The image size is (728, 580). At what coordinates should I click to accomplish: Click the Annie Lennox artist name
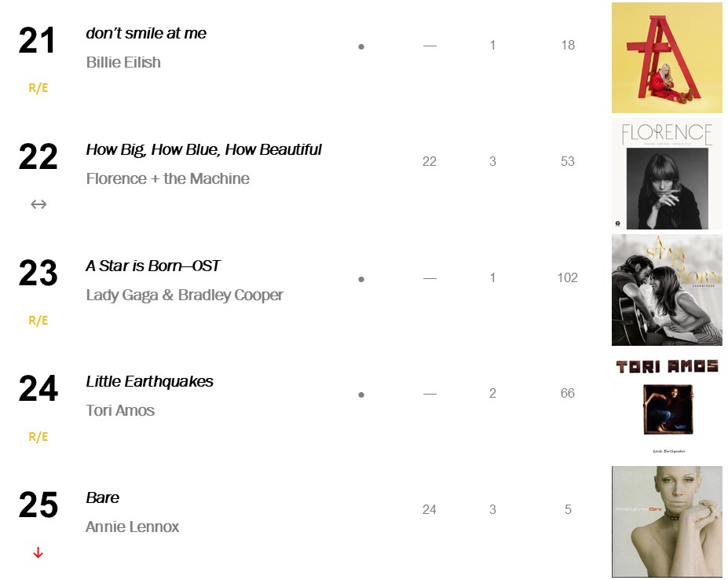[x=132, y=527]
